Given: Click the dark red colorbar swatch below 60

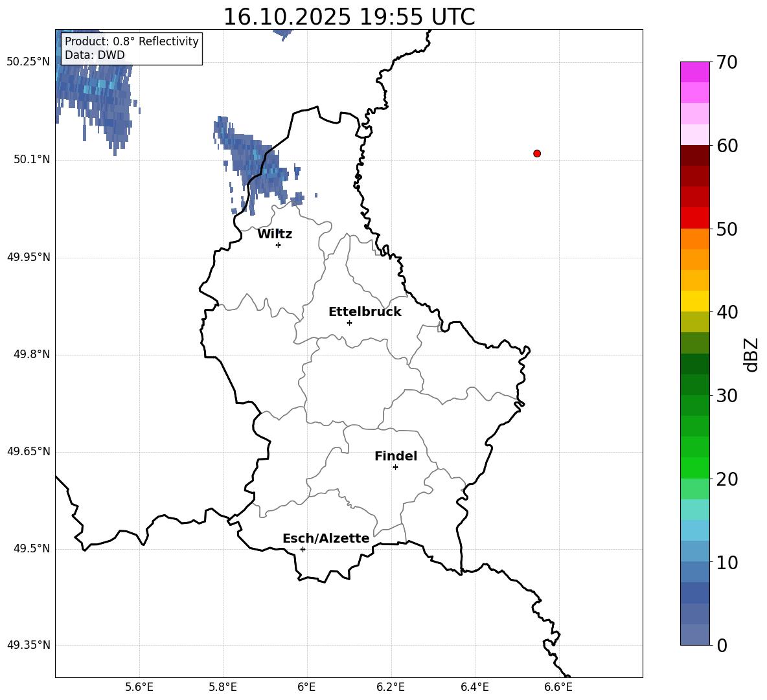Looking at the screenshot, I should (x=694, y=155).
